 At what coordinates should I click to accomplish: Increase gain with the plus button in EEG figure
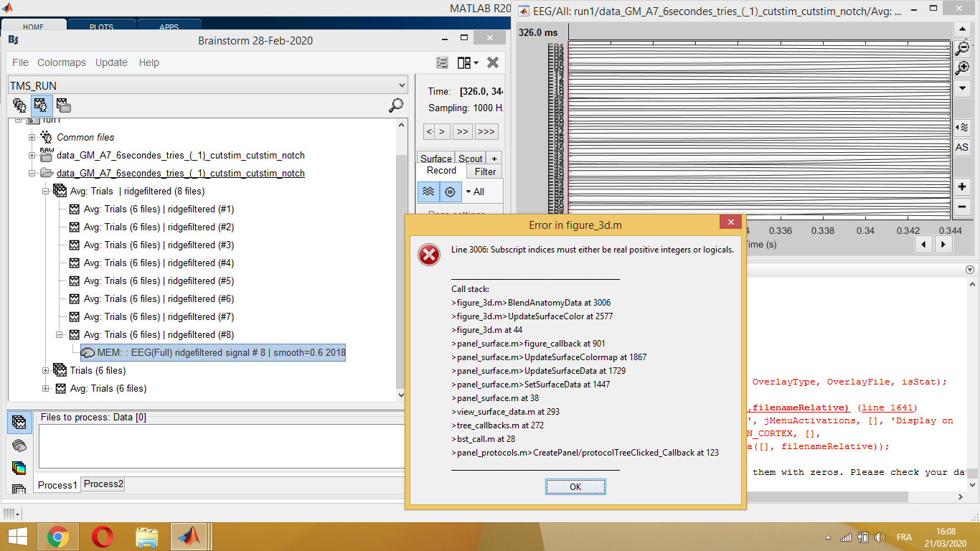(x=962, y=187)
